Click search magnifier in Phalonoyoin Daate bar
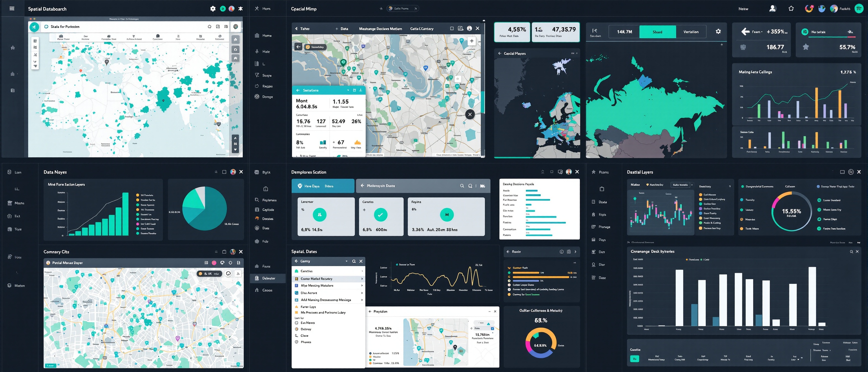Screen dimensions: 868x372 click(462, 186)
